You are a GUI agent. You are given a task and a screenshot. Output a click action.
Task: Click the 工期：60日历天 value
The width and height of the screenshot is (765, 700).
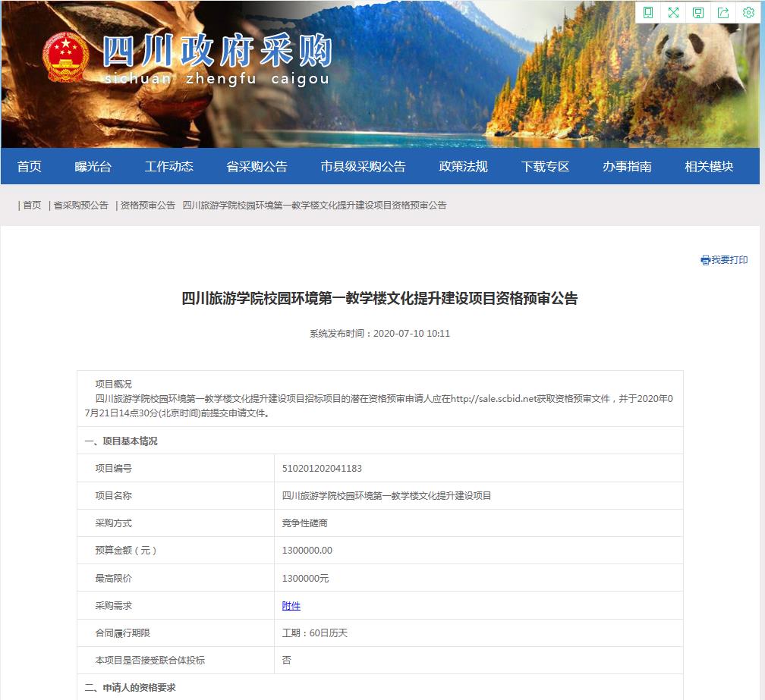click(315, 633)
